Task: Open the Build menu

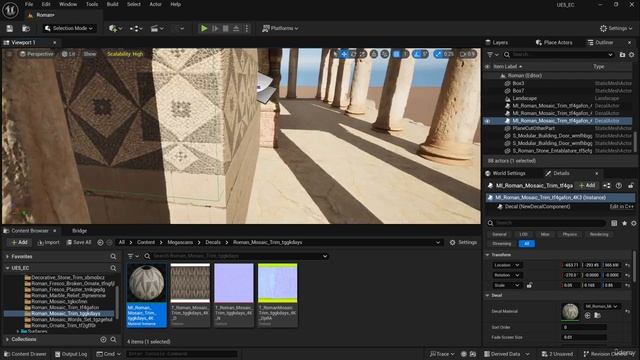Action: tap(112, 4)
